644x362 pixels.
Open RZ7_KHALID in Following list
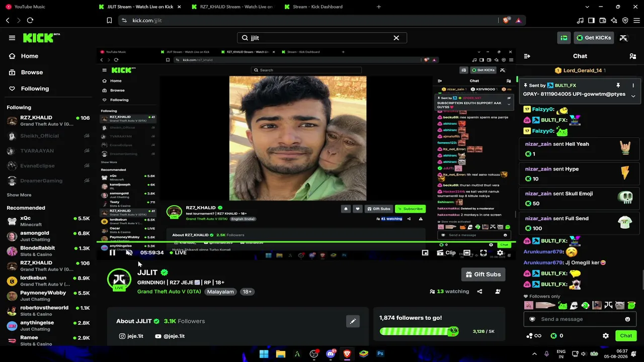point(48,121)
